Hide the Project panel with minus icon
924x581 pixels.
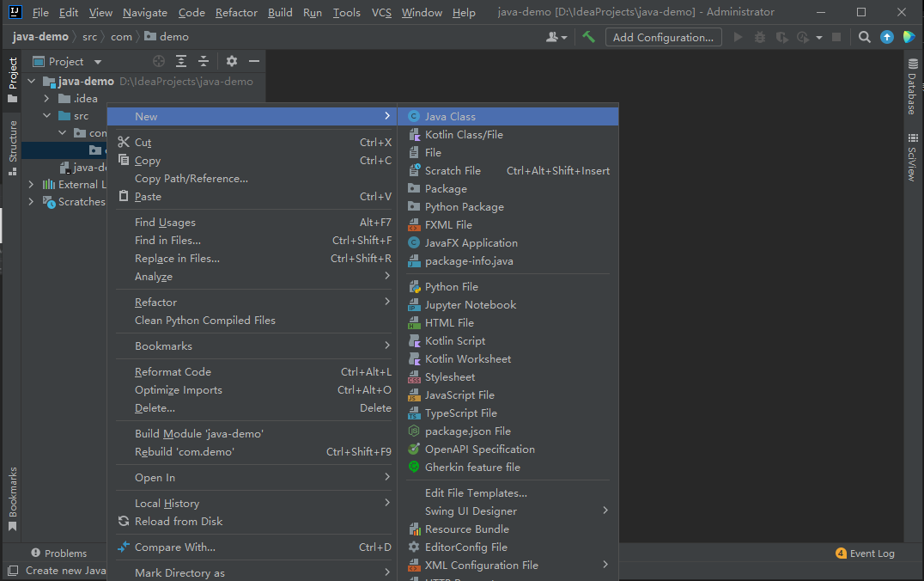pos(254,61)
